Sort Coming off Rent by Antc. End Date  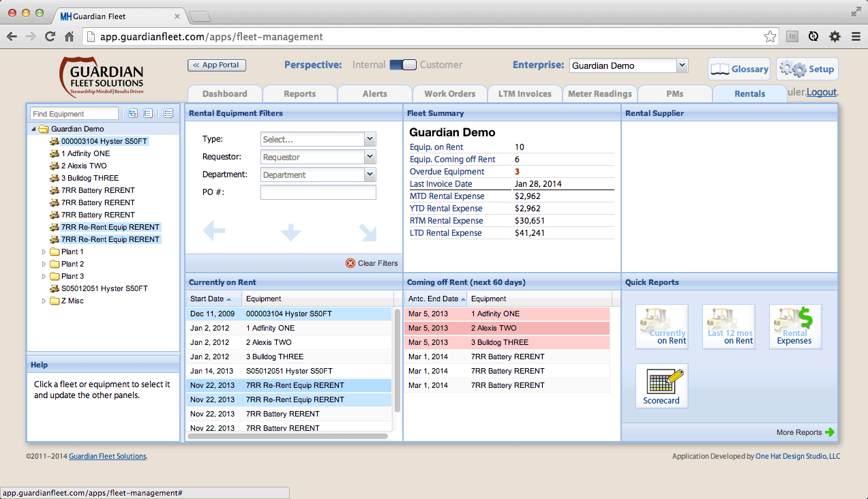pos(435,299)
